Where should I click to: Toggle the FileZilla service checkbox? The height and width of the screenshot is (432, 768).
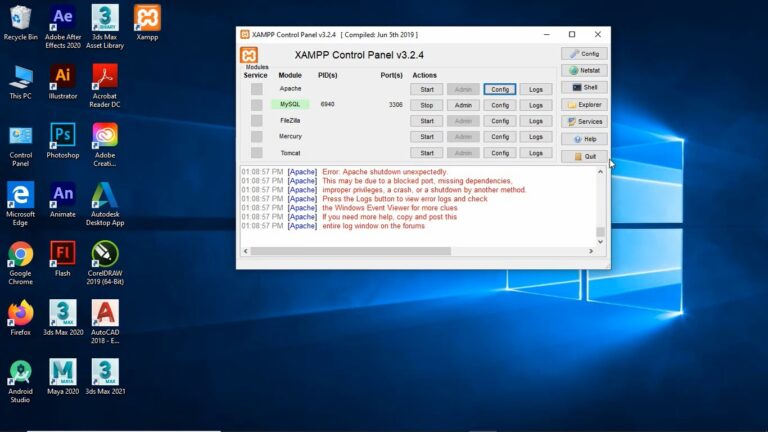(x=257, y=120)
